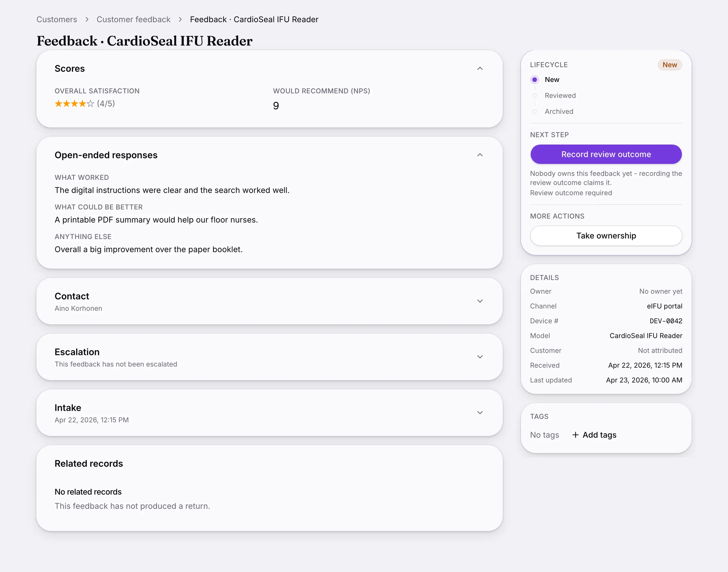Go to Customers breadcrumb
Screen dimensions: 728x572
pos(57,19)
